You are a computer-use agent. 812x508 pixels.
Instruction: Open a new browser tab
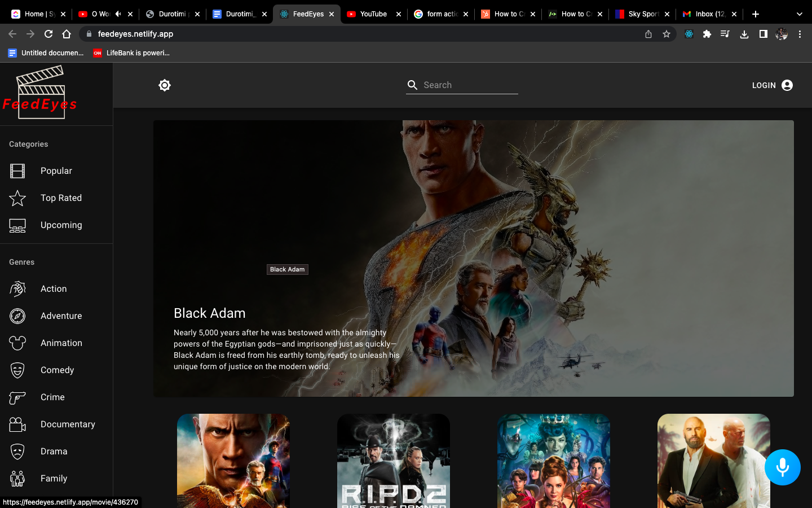tap(756, 14)
